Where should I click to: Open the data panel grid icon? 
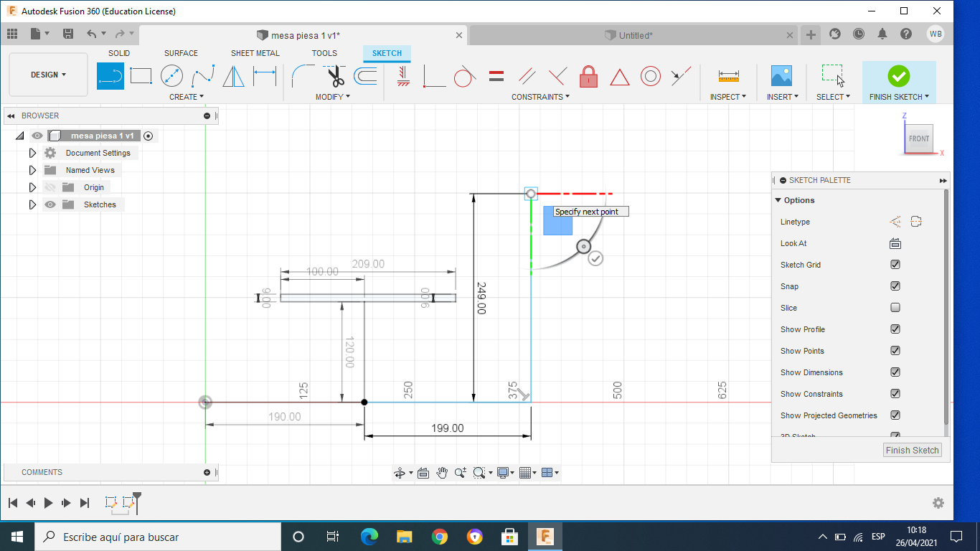12,34
